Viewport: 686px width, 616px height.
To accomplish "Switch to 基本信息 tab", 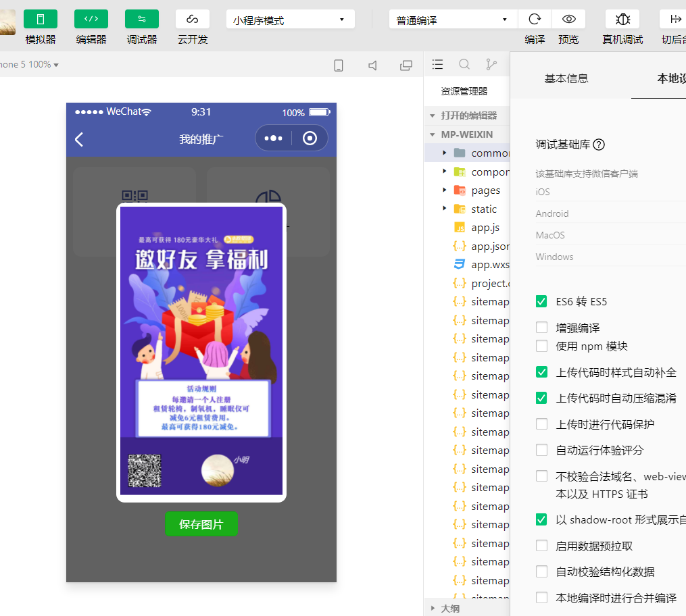I will 566,79.
